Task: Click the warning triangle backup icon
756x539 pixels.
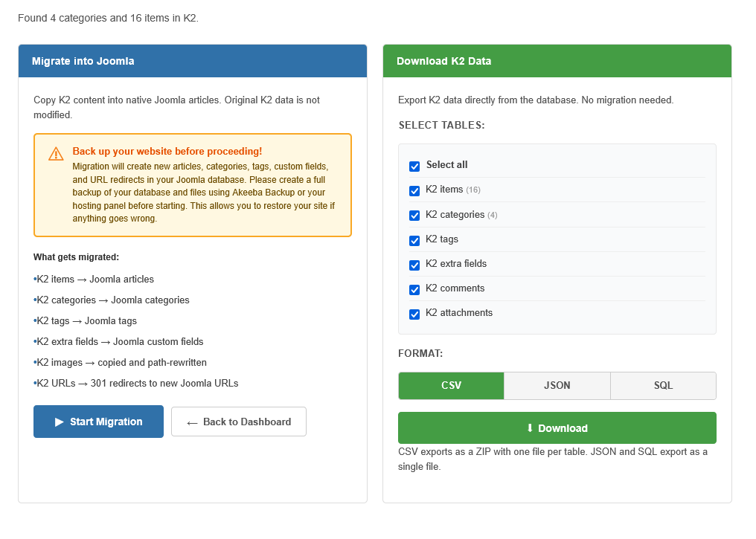Action: [x=56, y=154]
